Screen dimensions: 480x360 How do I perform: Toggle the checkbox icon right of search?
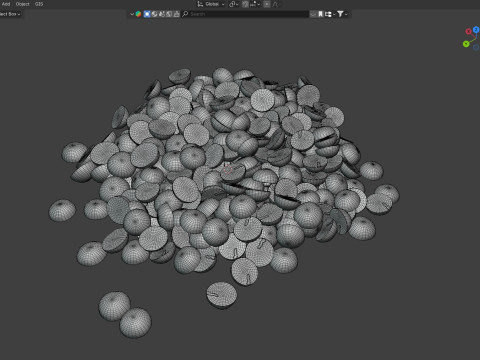tap(313, 14)
